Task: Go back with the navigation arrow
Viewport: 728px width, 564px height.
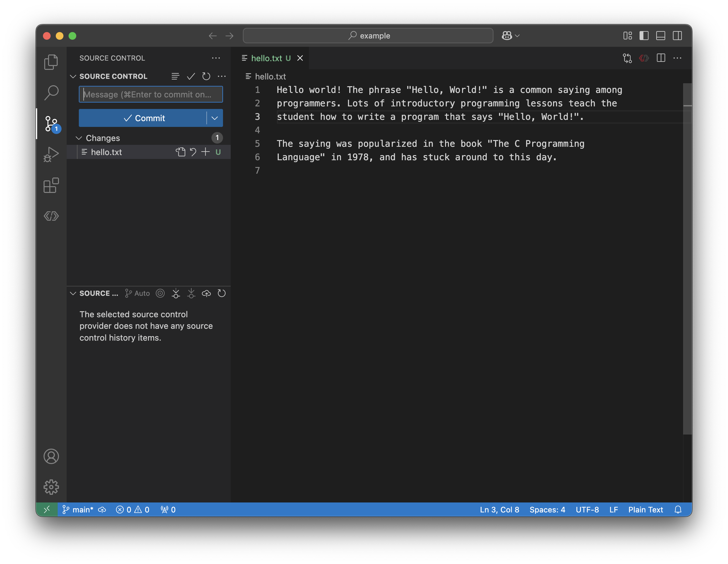Action: point(212,36)
